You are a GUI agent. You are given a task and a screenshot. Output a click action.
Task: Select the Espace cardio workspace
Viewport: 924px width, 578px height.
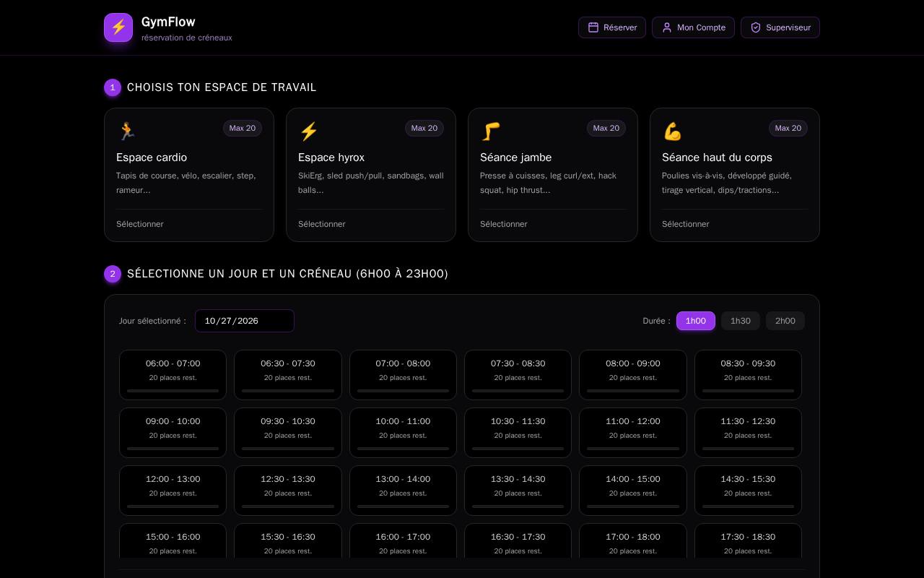[189, 175]
